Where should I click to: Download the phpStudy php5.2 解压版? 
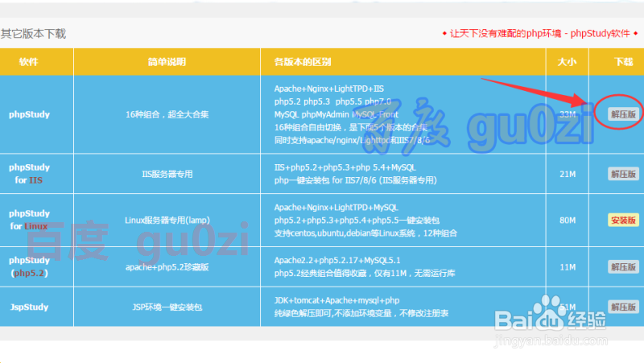click(x=623, y=267)
